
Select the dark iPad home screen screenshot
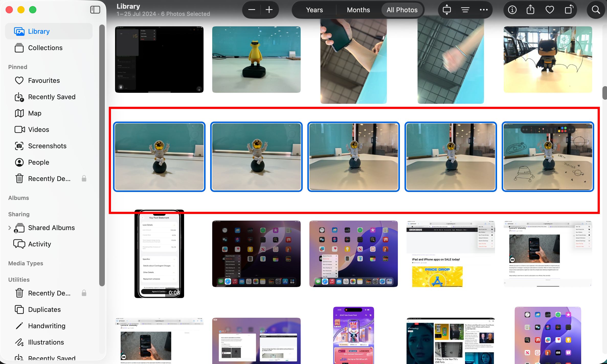256,254
